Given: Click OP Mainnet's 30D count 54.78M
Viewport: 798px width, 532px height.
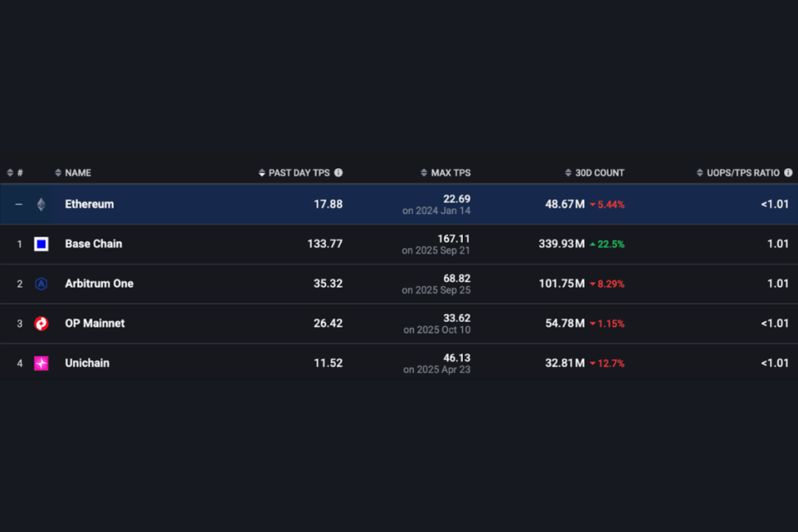Looking at the screenshot, I should 565,323.
